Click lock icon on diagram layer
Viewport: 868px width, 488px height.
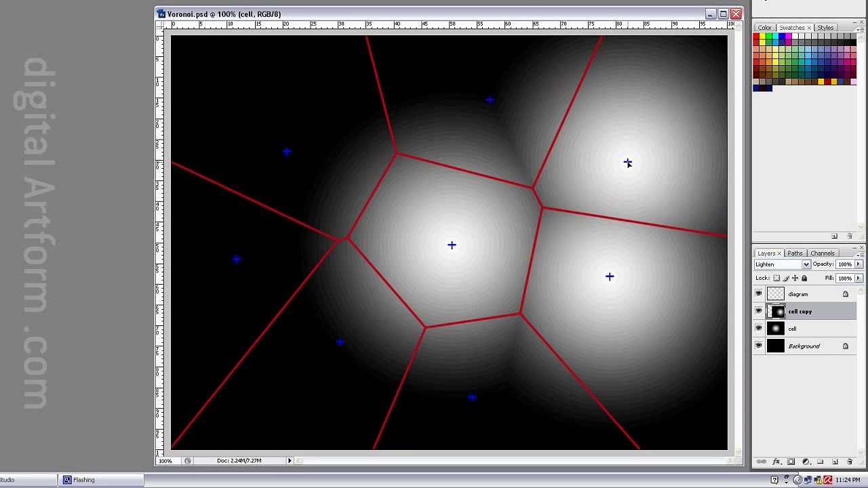coord(845,294)
